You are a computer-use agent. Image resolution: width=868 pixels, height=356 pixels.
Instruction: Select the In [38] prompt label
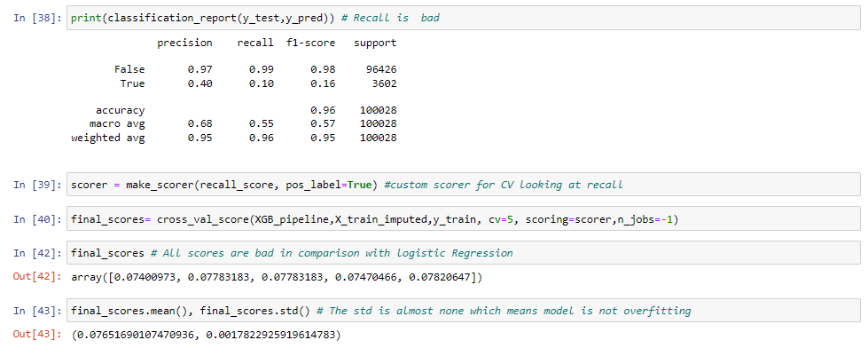pyautogui.click(x=37, y=19)
